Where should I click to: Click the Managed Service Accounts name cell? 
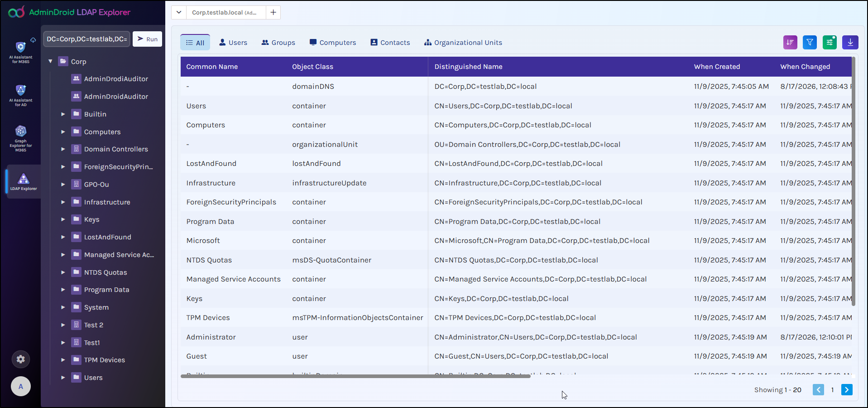[233, 279]
